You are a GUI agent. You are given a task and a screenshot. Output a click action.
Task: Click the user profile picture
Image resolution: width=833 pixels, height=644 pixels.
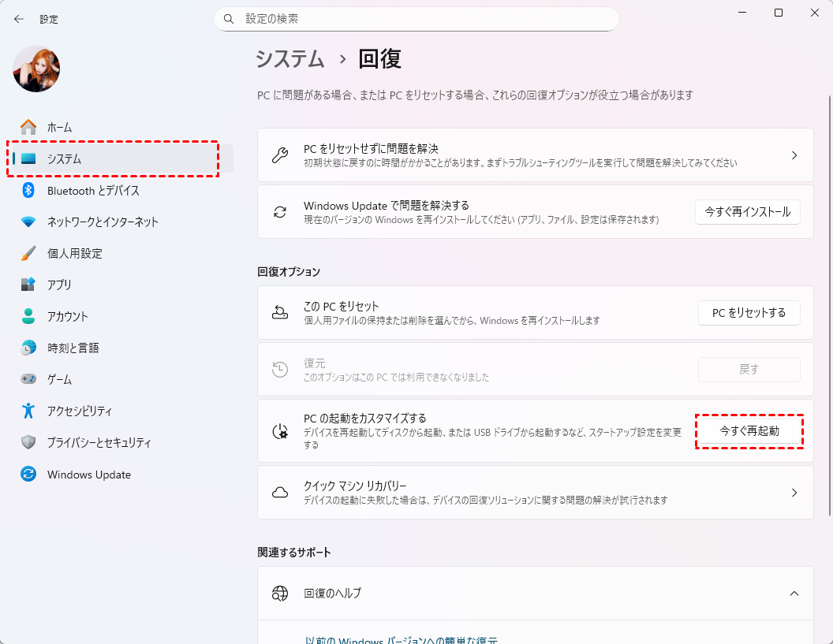pyautogui.click(x=36, y=69)
